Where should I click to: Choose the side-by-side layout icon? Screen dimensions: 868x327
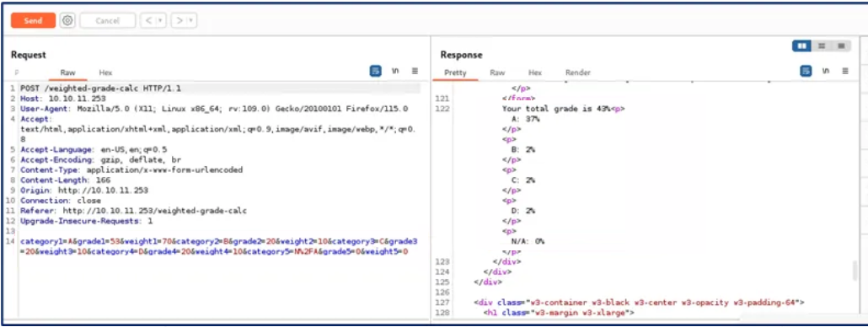801,46
